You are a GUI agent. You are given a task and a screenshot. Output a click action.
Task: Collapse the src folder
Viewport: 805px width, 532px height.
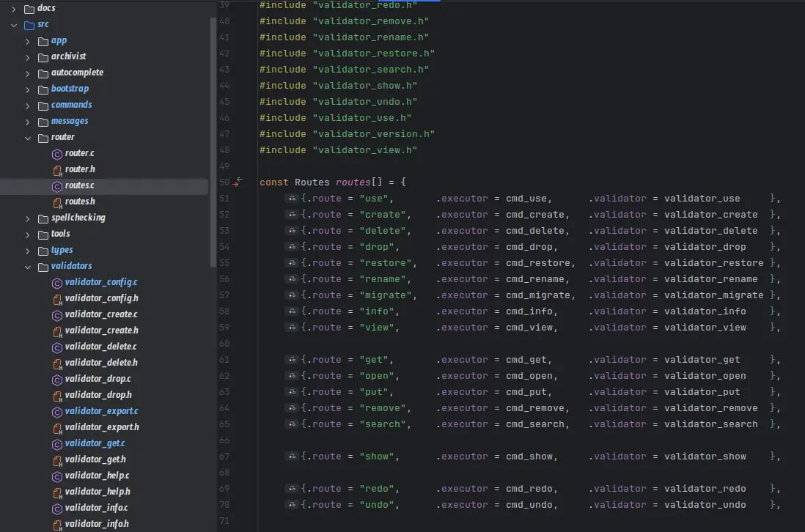(14, 25)
